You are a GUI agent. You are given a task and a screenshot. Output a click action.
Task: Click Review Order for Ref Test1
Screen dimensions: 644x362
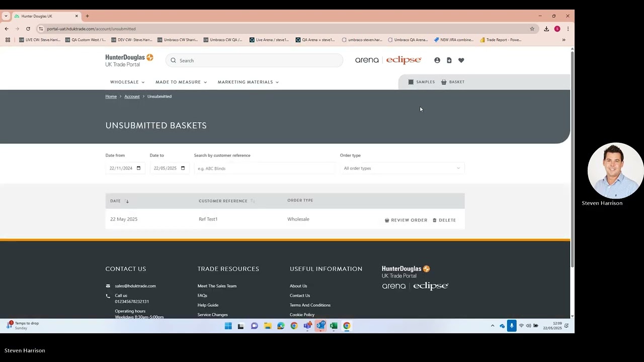pos(406,220)
